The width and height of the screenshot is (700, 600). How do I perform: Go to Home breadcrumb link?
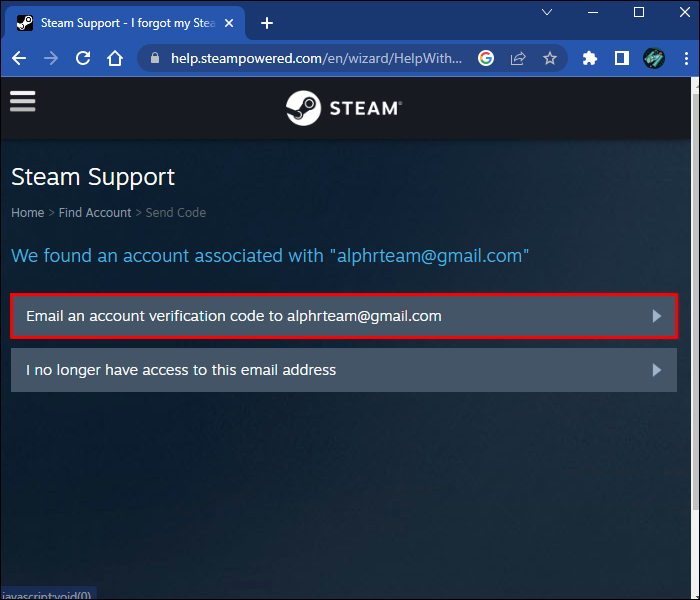[x=28, y=212]
